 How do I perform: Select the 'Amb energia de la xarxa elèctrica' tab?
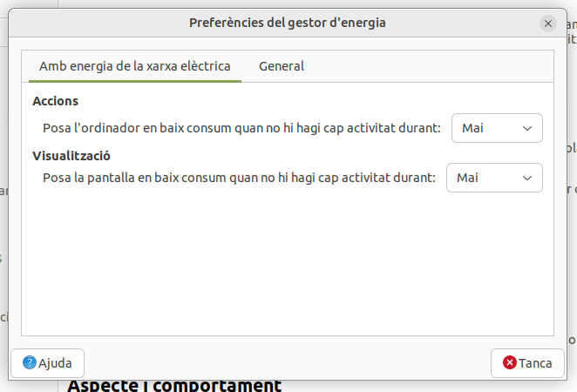click(135, 66)
